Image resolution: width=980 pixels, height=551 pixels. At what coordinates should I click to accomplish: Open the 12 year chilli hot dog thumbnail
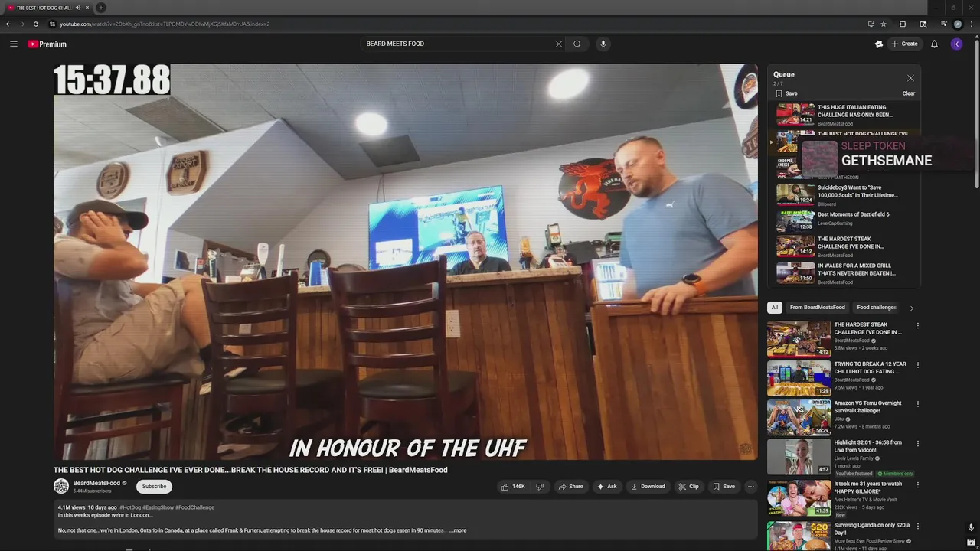[799, 378]
